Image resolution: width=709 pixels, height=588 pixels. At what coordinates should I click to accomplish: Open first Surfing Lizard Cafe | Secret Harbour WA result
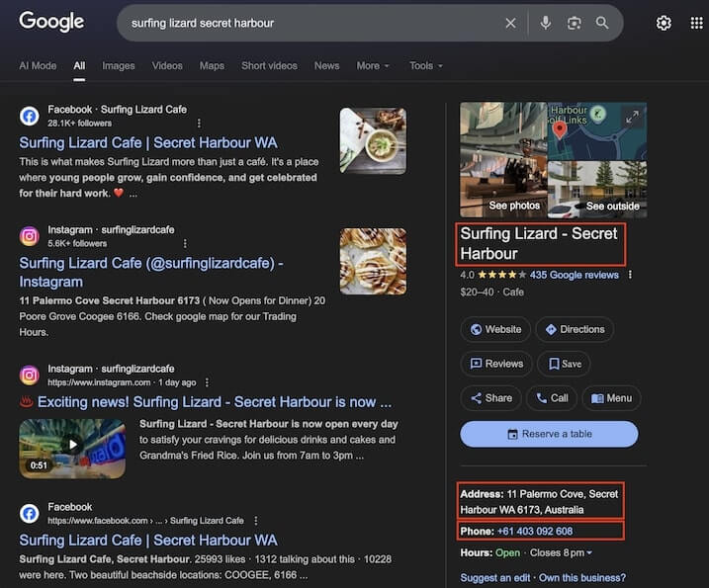[x=148, y=143]
